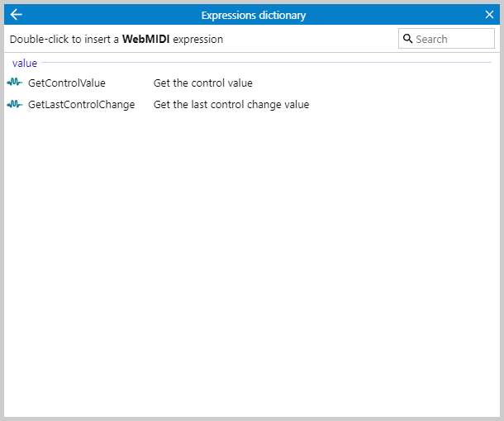
Task: Click the waveform icon beside GetControlValue
Action: (15, 83)
